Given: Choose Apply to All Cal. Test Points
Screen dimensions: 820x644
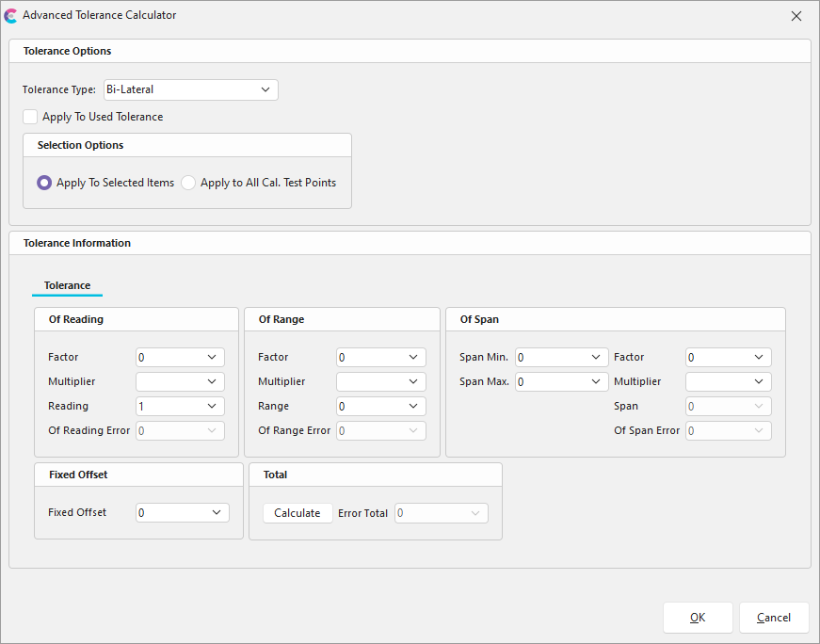Looking at the screenshot, I should click(187, 182).
